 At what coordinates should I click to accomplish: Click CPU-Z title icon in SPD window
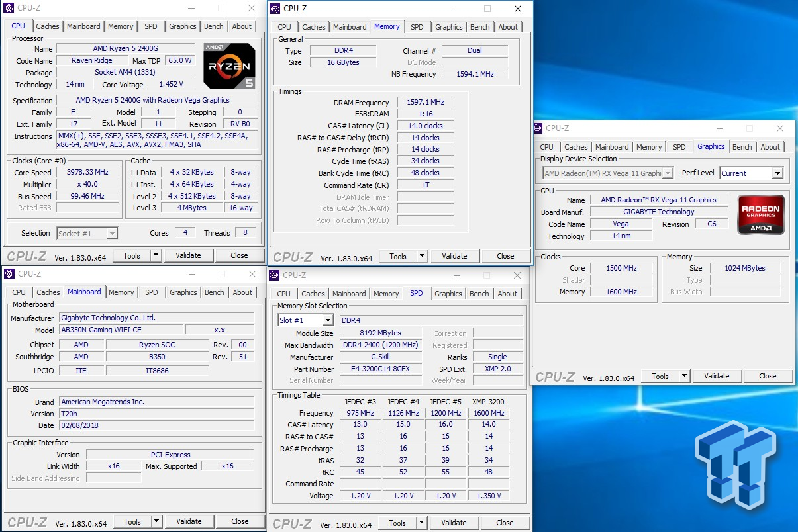(x=275, y=275)
